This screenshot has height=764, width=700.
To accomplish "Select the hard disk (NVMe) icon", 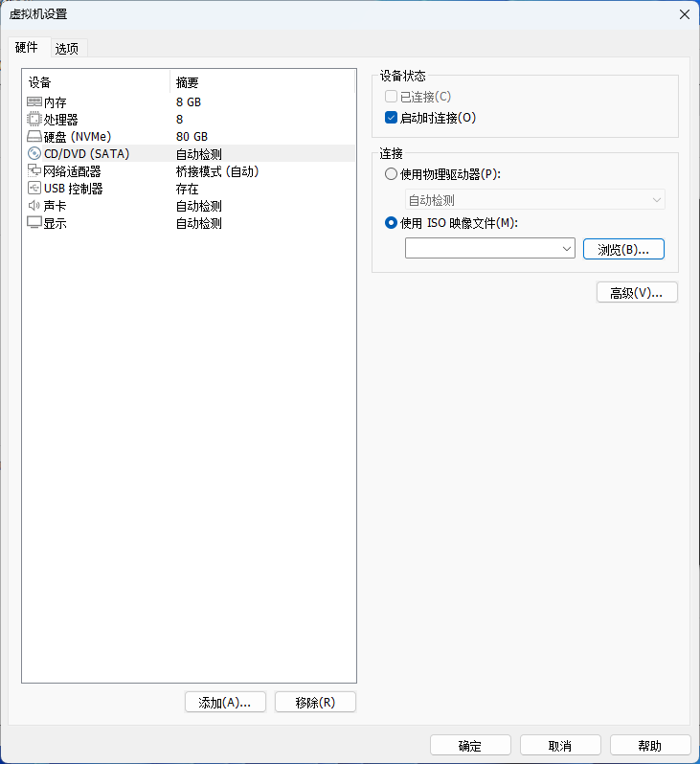I will [34, 136].
